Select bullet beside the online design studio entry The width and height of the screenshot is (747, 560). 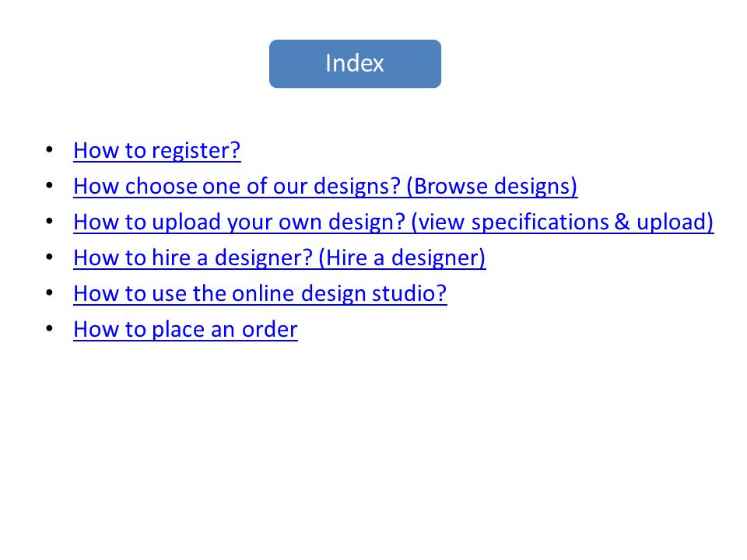pos(50,292)
